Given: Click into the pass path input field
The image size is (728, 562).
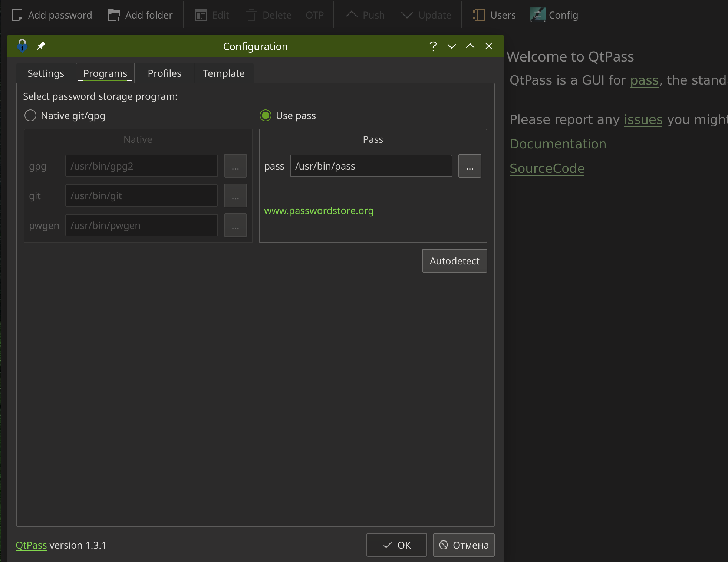Looking at the screenshot, I should pyautogui.click(x=371, y=166).
